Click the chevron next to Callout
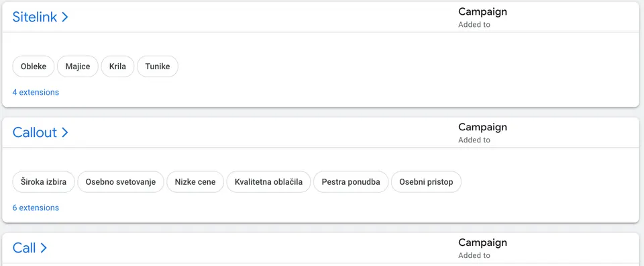The image size is (644, 266). 64,132
